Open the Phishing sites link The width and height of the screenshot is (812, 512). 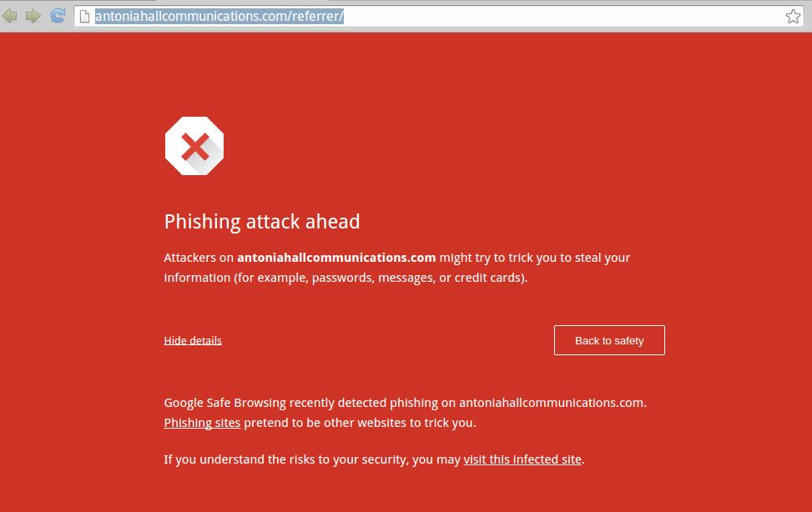[x=202, y=423]
